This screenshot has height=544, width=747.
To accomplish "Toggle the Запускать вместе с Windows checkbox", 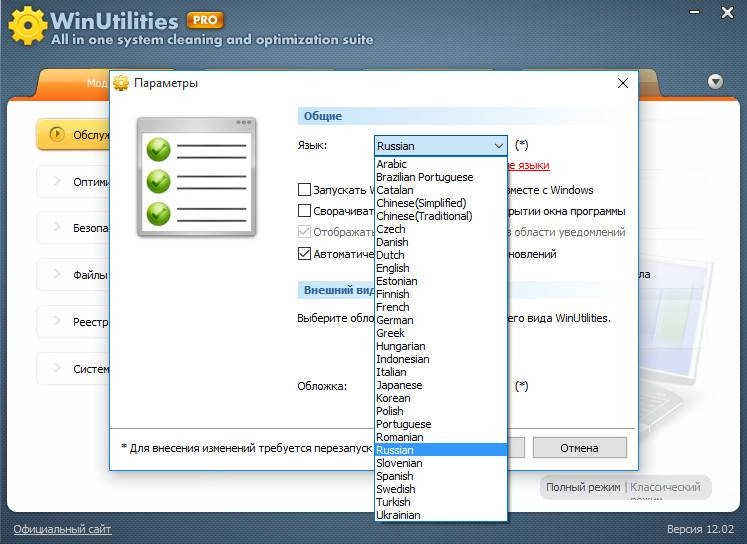I will click(304, 190).
